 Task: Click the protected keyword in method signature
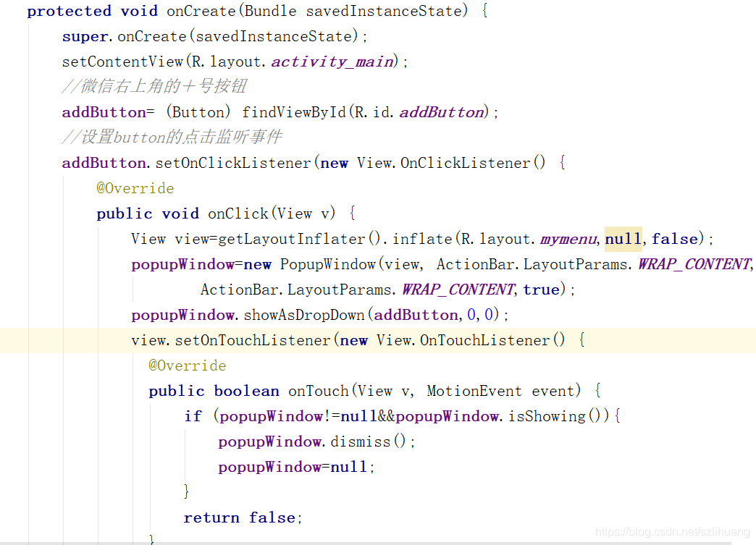[69, 11]
